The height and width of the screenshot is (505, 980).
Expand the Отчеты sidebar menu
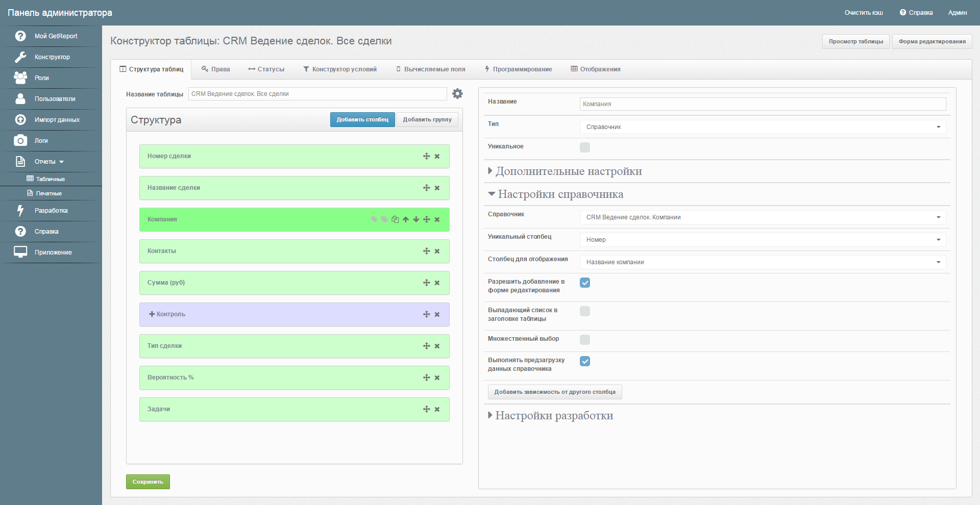[49, 162]
